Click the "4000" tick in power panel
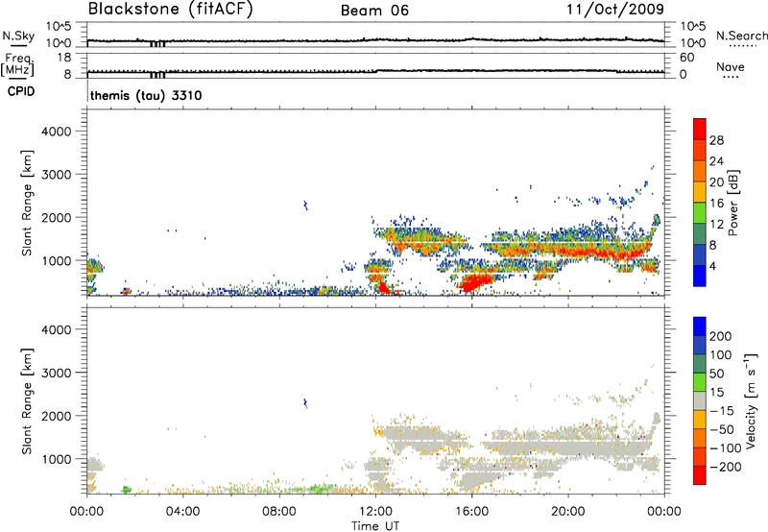The image size is (768, 532). [x=57, y=132]
